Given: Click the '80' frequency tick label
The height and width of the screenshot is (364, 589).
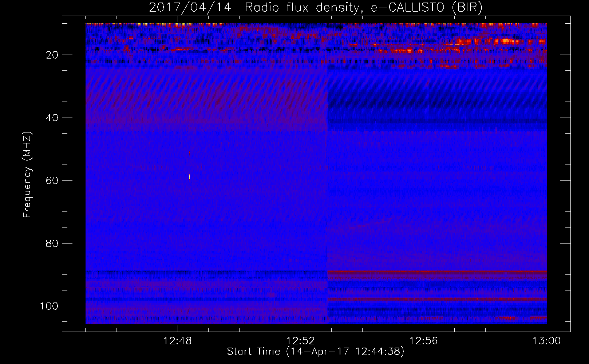Looking at the screenshot, I should tap(52, 243).
